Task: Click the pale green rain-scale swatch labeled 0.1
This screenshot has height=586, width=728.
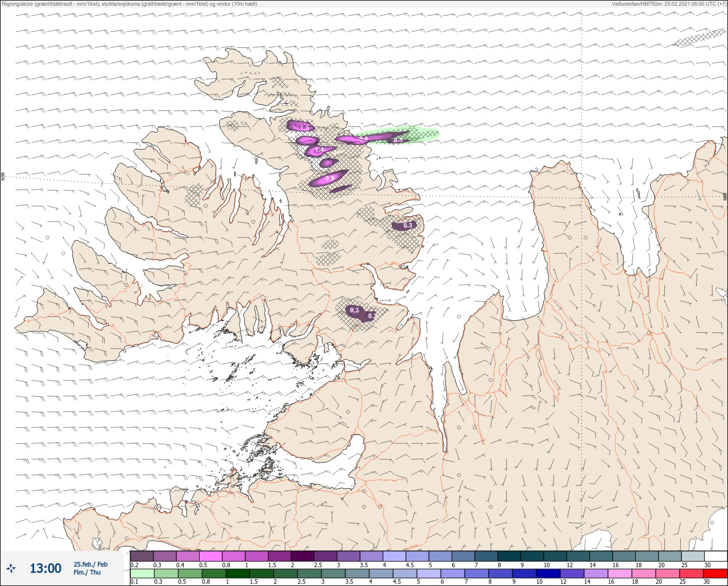Action: (x=142, y=573)
